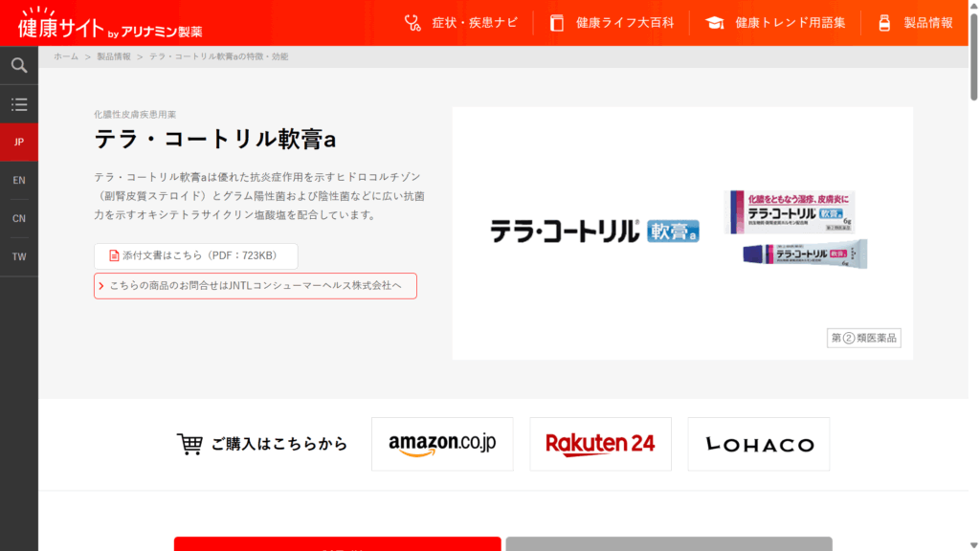This screenshot has height=551, width=980.
Task: Switch language to TW
Action: (x=19, y=256)
